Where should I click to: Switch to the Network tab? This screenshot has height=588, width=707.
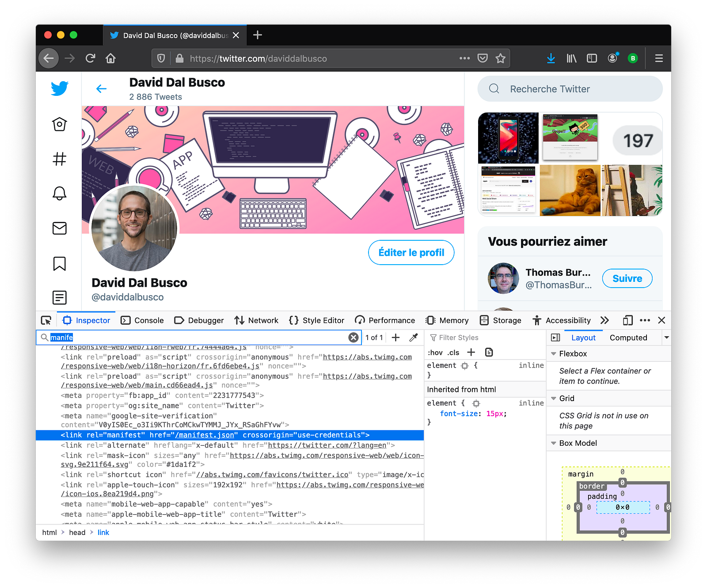257,320
